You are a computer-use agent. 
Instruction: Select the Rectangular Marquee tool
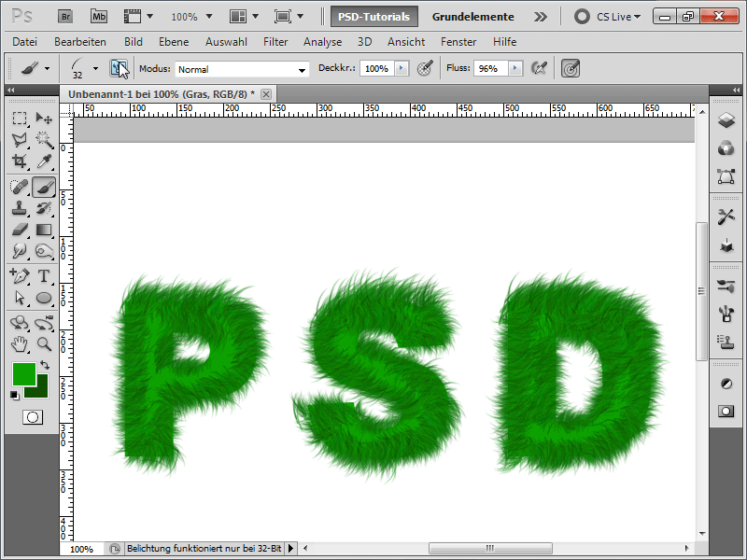[20, 119]
